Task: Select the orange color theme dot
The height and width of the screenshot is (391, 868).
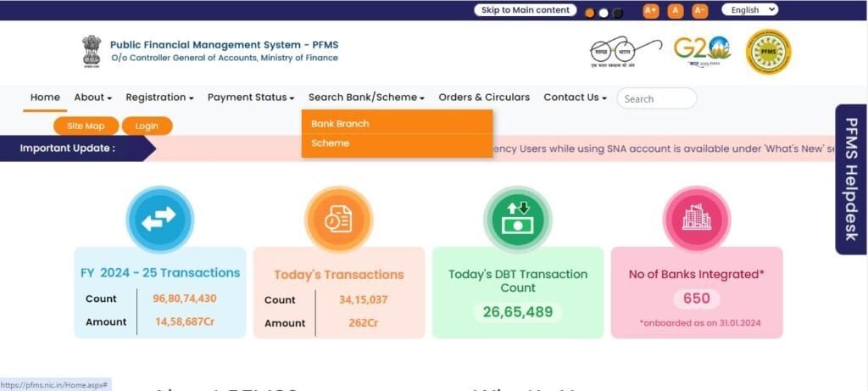Action: (590, 14)
